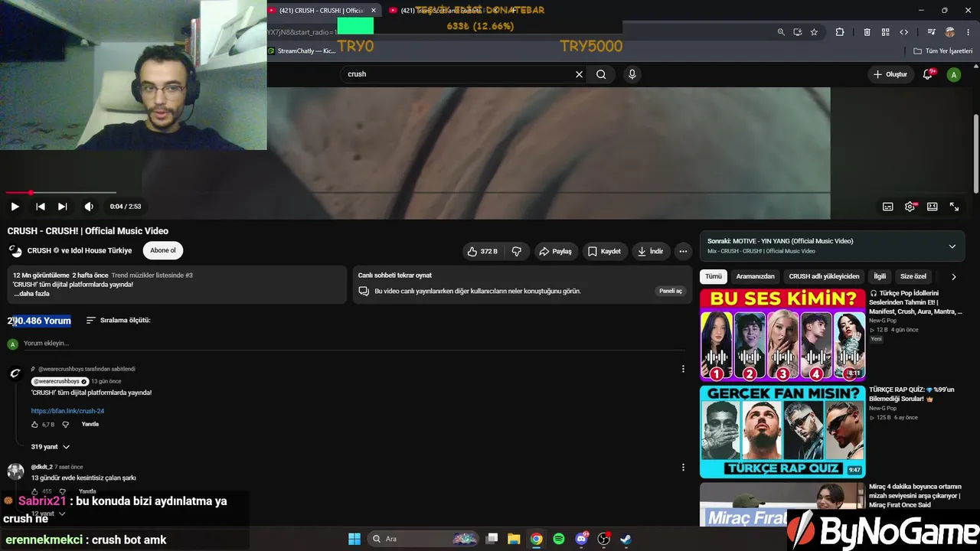Image resolution: width=980 pixels, height=551 pixels.
Task: Open Chrome media controls icon
Action: (x=931, y=32)
